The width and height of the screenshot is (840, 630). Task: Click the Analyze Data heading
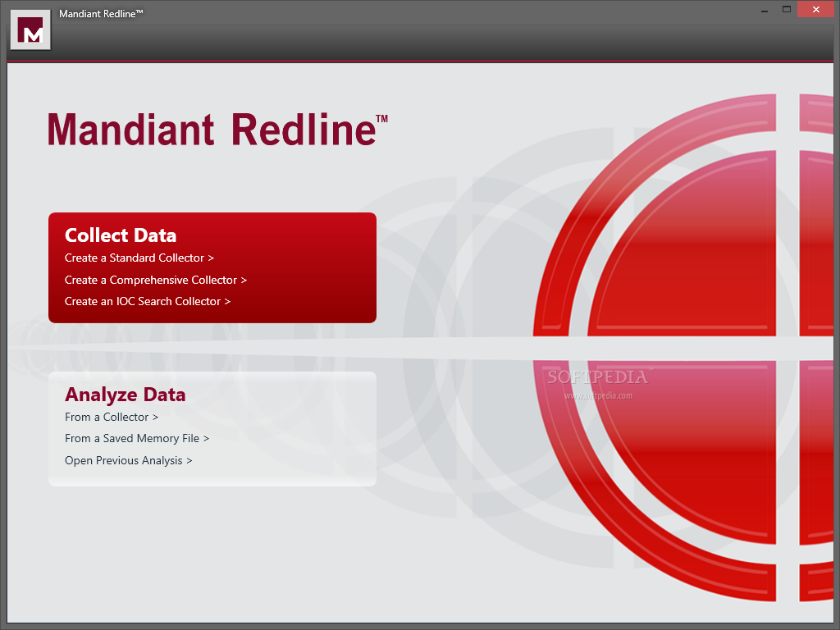126,395
